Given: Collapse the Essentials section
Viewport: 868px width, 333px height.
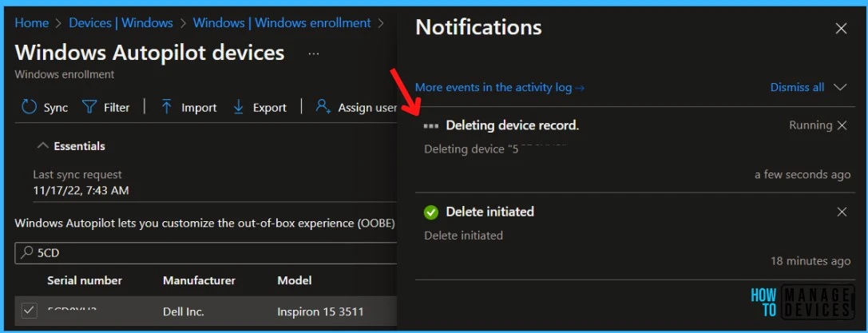Looking at the screenshot, I should pos(43,146).
